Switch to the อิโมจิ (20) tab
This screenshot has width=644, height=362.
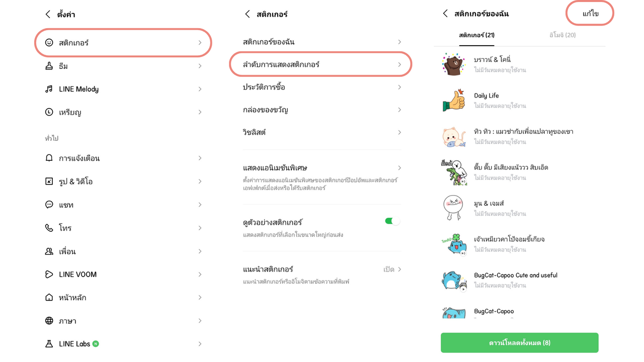coord(562,35)
